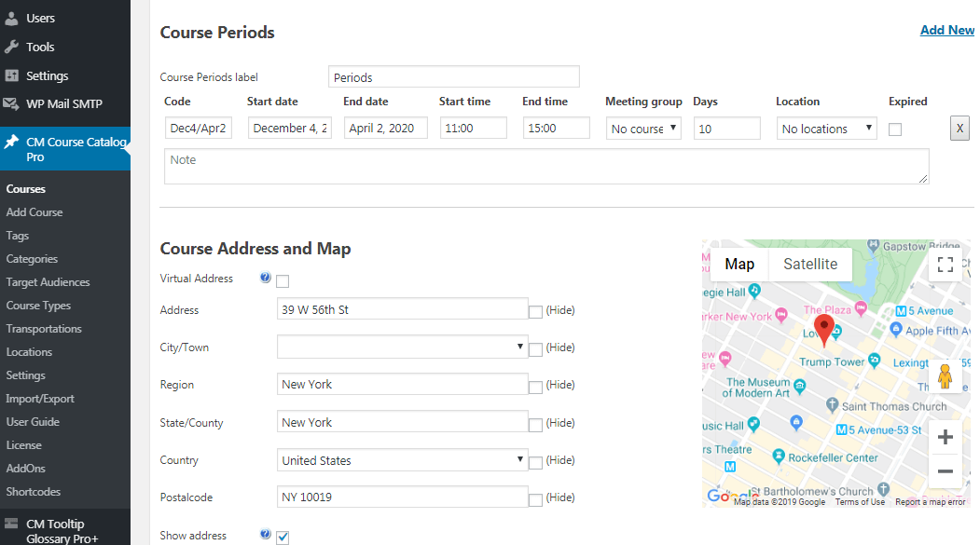
Task: Click the Street View pegman icon
Action: 945,376
